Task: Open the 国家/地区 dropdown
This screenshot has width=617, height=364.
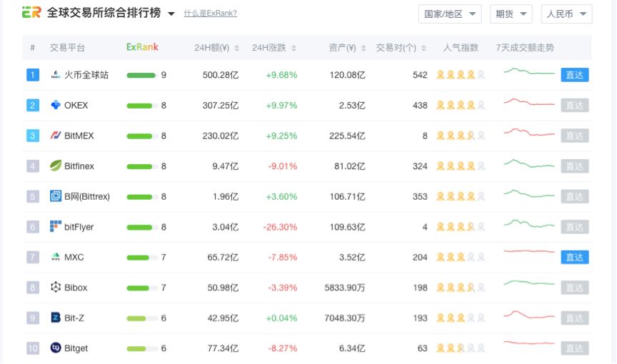Action: [450, 14]
